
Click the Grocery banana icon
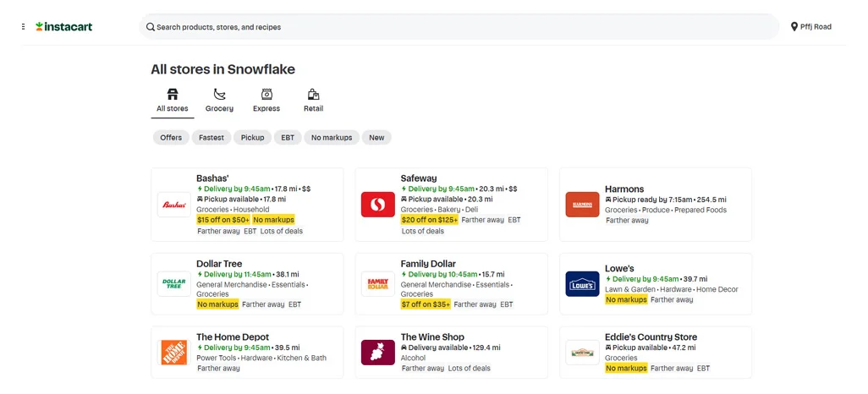click(x=220, y=94)
